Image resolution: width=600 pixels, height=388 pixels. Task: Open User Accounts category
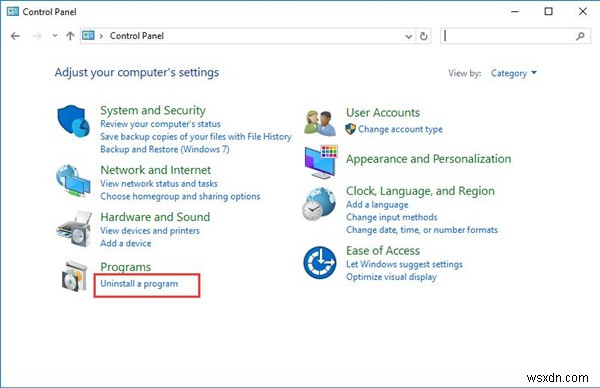point(383,112)
